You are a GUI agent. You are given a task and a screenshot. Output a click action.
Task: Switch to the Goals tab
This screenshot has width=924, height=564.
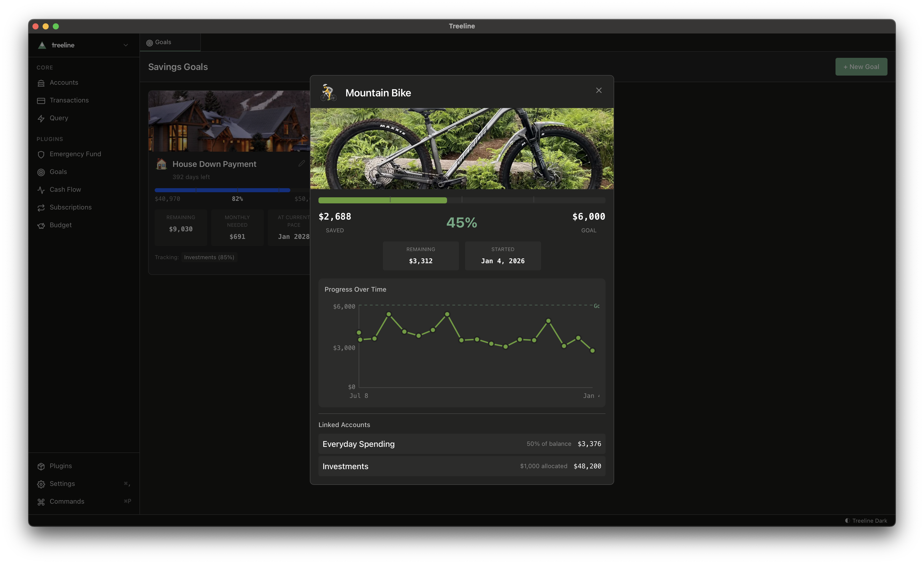(164, 42)
